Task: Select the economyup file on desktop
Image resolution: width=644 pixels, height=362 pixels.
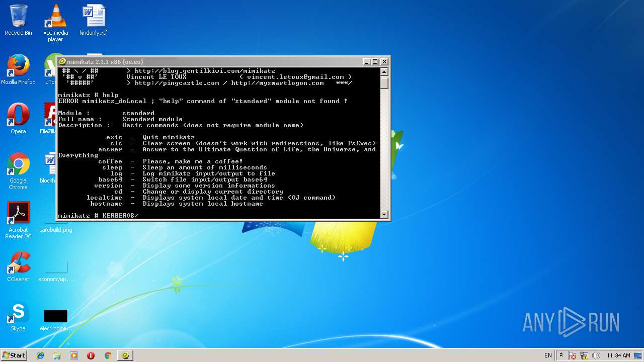Action: coord(56,271)
